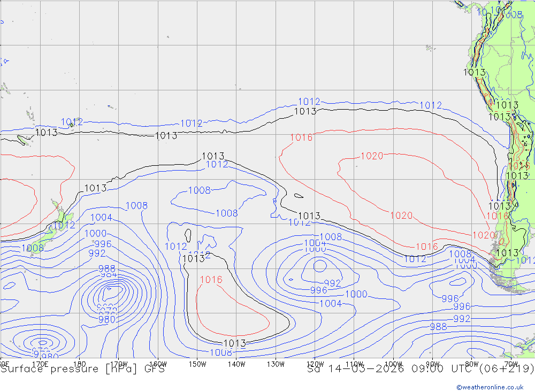The width and height of the screenshot is (535, 392).
Task: Select the 160W longitude label
Action: point(158,364)
